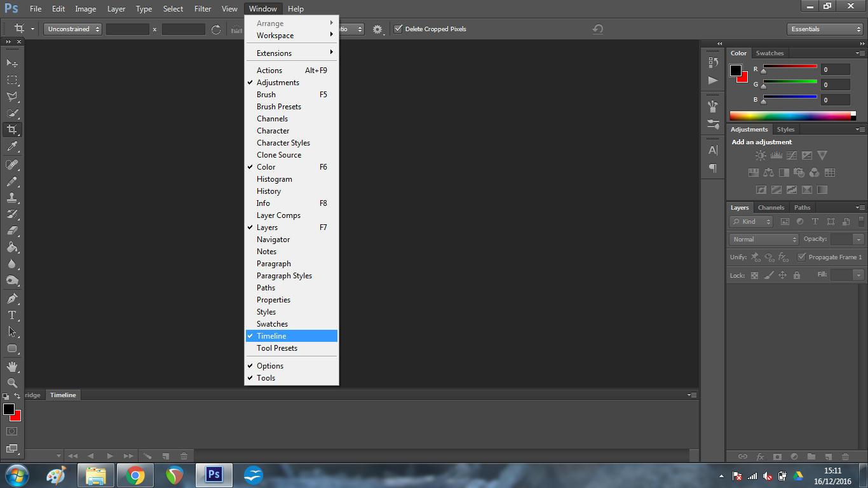Select the Eyedropper tool
The width and height of the screenshot is (868, 488).
pos(11,147)
